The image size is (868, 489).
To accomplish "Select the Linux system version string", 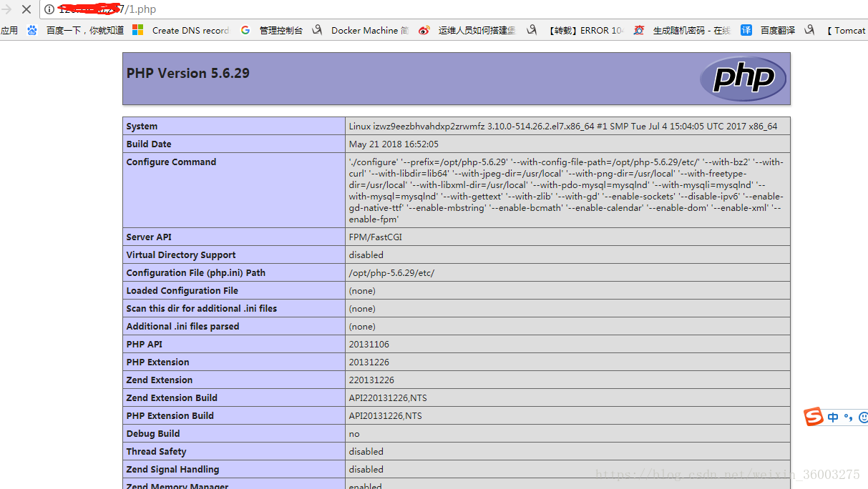I will pyautogui.click(x=563, y=127).
